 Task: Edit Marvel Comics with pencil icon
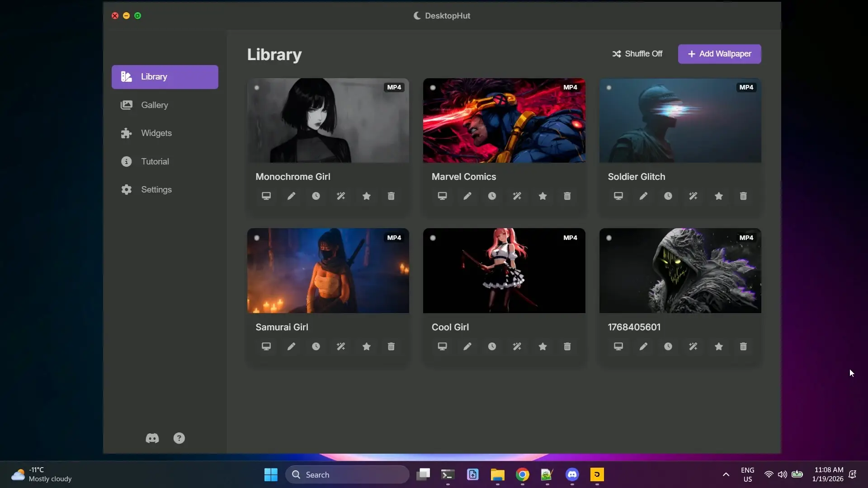pos(467,196)
